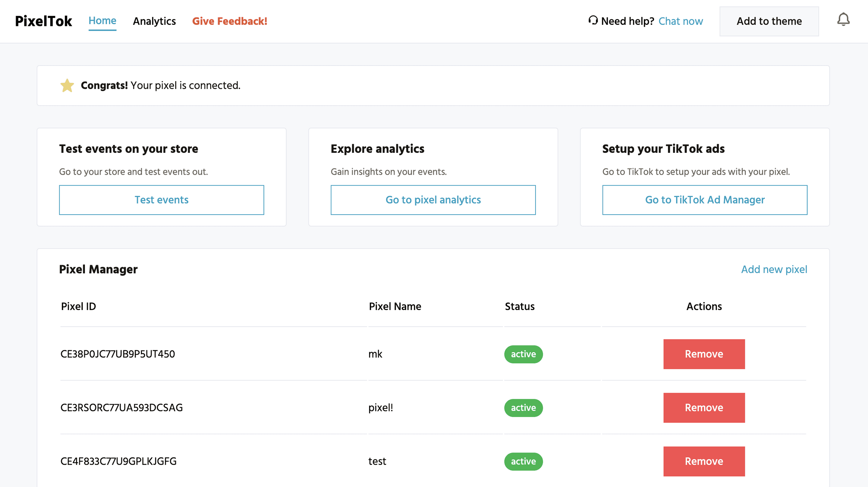Click the Need help? text

[628, 21]
